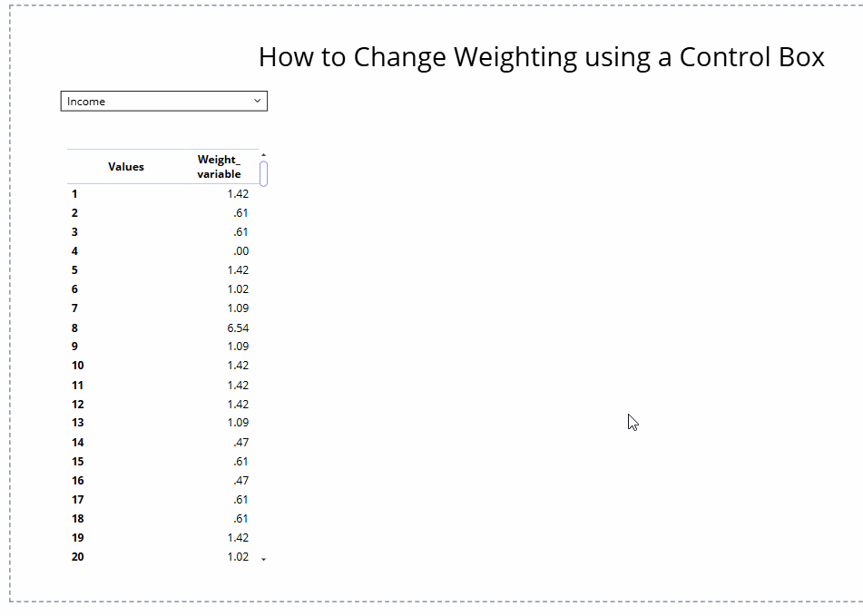Select the Values column header
The width and height of the screenshot is (863, 616).
125,166
